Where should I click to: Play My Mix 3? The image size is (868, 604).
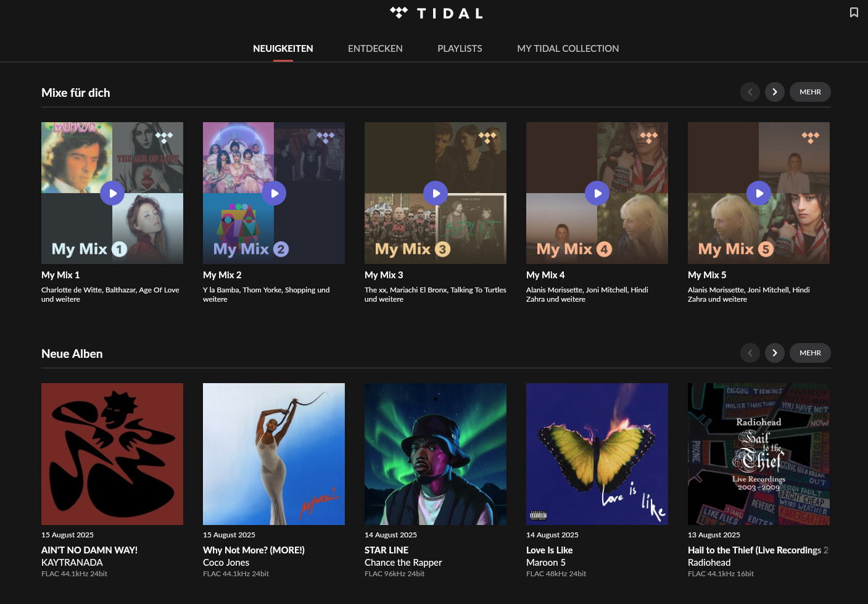tap(436, 193)
